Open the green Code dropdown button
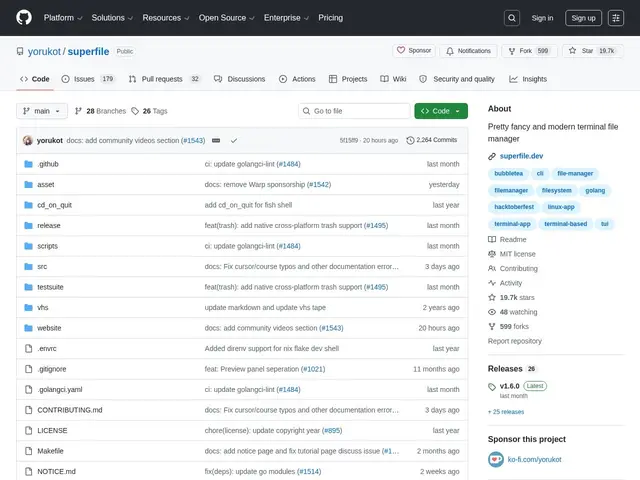Image resolution: width=640 pixels, height=480 pixels. tap(441, 111)
